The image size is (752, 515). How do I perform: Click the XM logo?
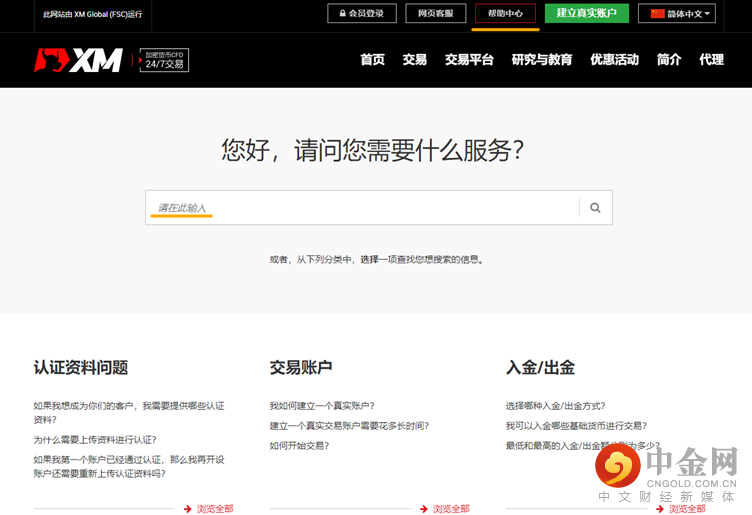click(78, 60)
